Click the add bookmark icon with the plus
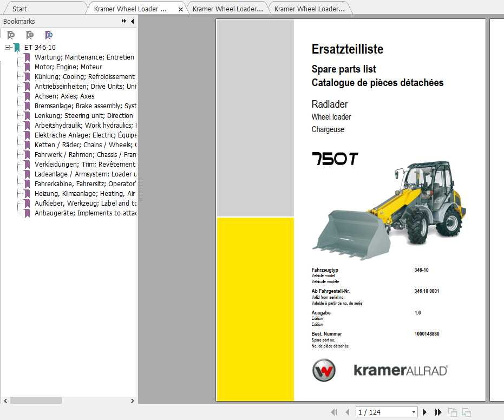Screen dimensions: 504x420 pos(30,35)
